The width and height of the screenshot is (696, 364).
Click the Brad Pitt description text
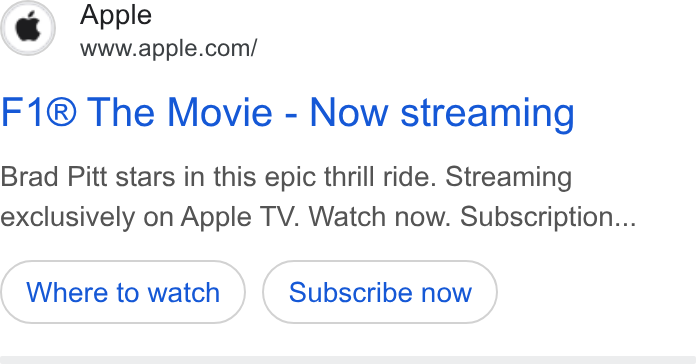click(319, 197)
